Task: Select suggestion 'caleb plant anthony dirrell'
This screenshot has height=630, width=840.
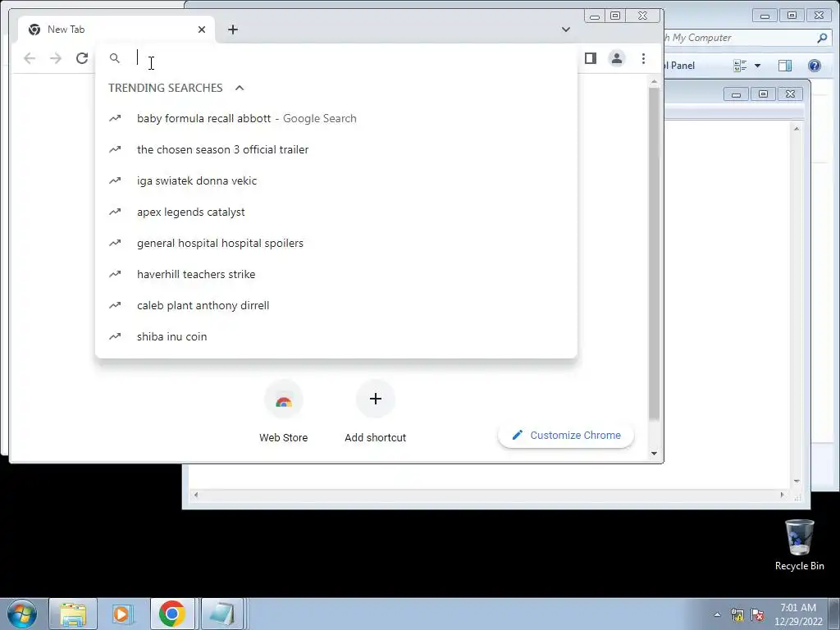Action: pos(336,305)
